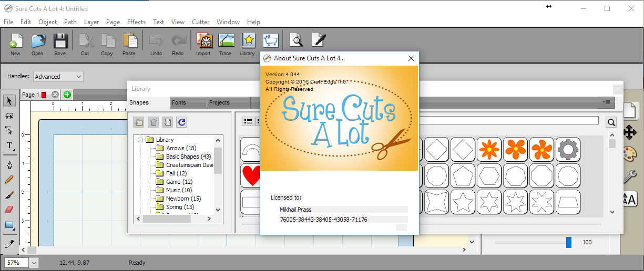Select the Eyedropper tool
The image size is (644, 271).
[9, 244]
